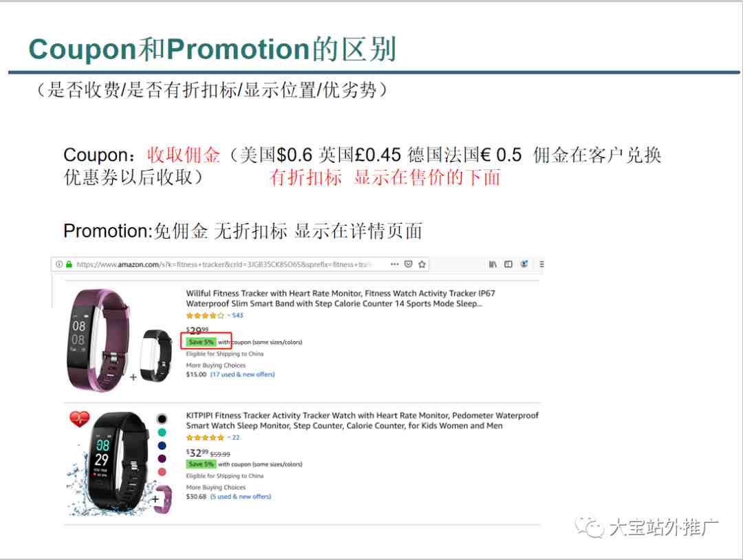Click the Firefox account avatar icon
This screenshot has height=560, width=743.
[524, 264]
